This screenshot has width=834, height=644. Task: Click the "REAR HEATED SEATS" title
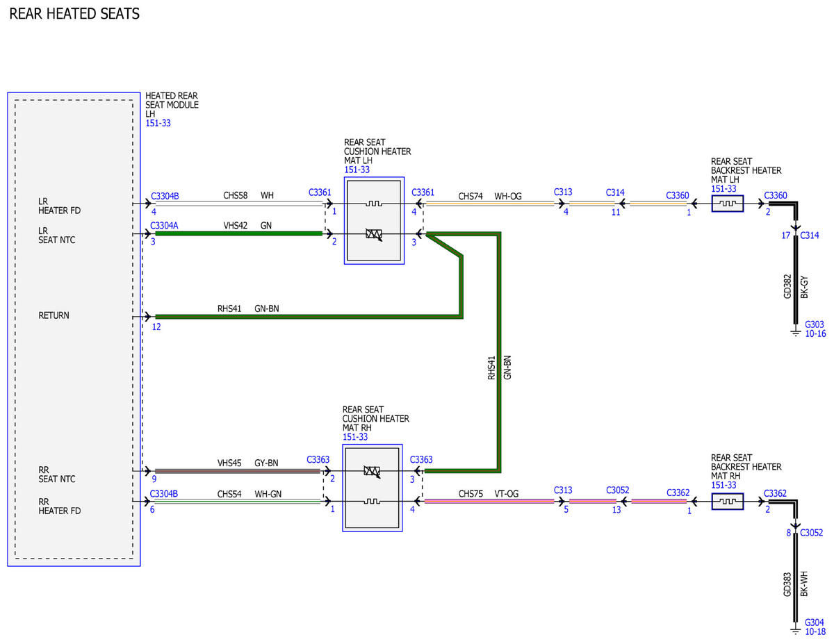(74, 14)
